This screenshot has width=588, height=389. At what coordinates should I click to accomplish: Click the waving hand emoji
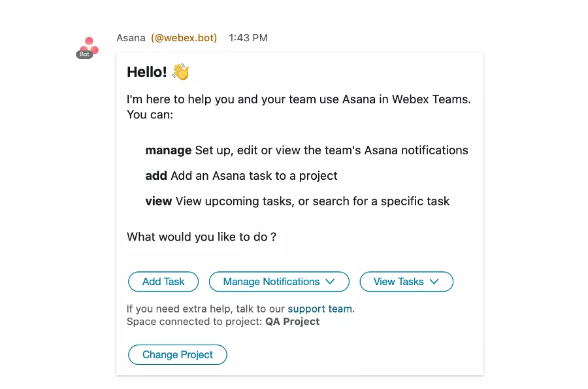coord(180,72)
